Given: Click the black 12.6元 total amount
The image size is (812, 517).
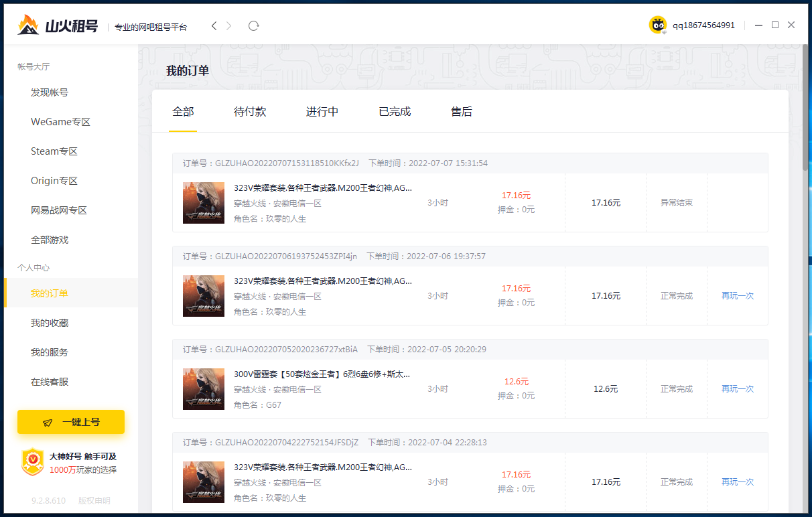Looking at the screenshot, I should point(606,389).
